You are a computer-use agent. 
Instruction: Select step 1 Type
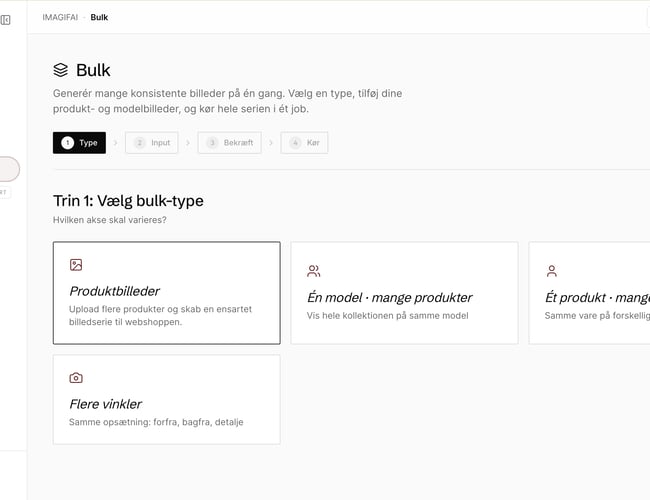(x=79, y=143)
